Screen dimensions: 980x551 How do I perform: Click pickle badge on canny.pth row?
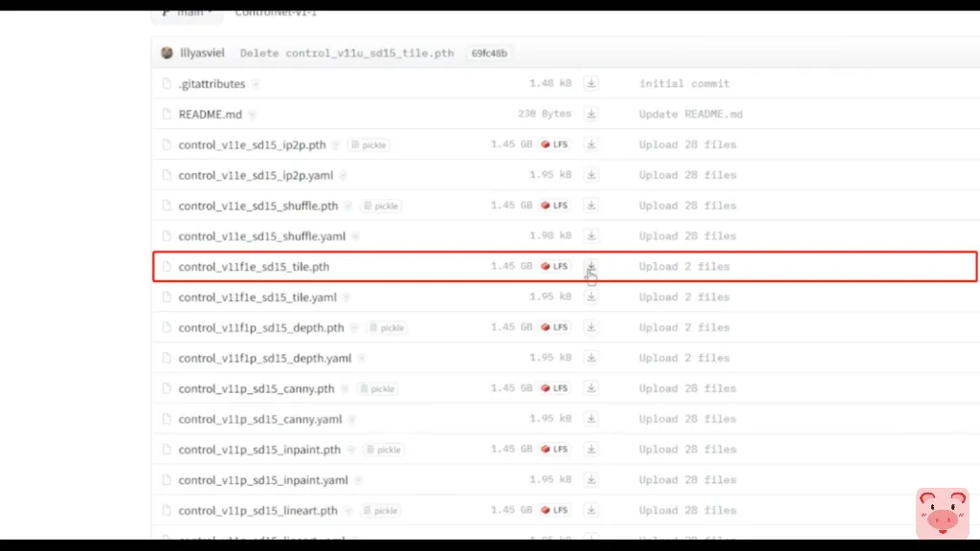tap(377, 389)
